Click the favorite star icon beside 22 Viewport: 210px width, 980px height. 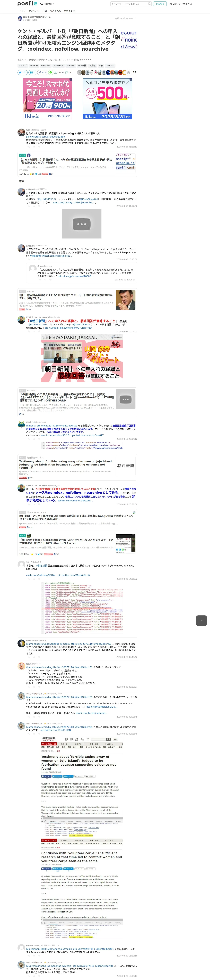(128, 72)
